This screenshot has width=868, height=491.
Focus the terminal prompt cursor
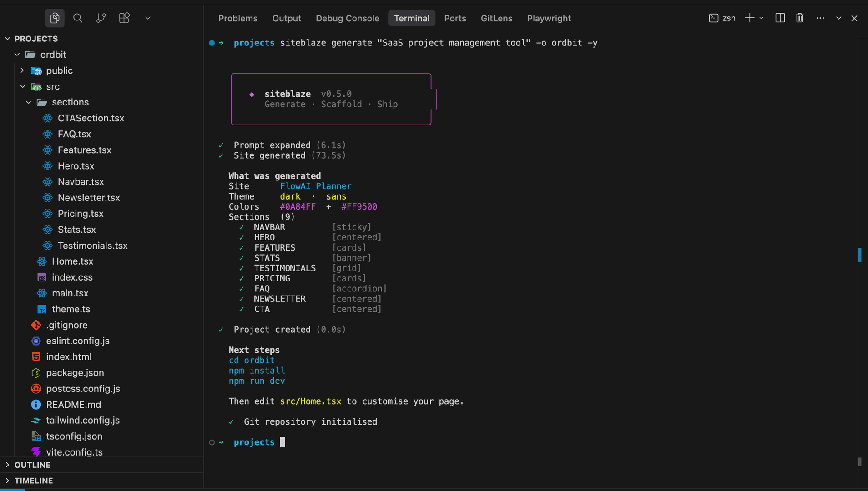[x=283, y=442]
